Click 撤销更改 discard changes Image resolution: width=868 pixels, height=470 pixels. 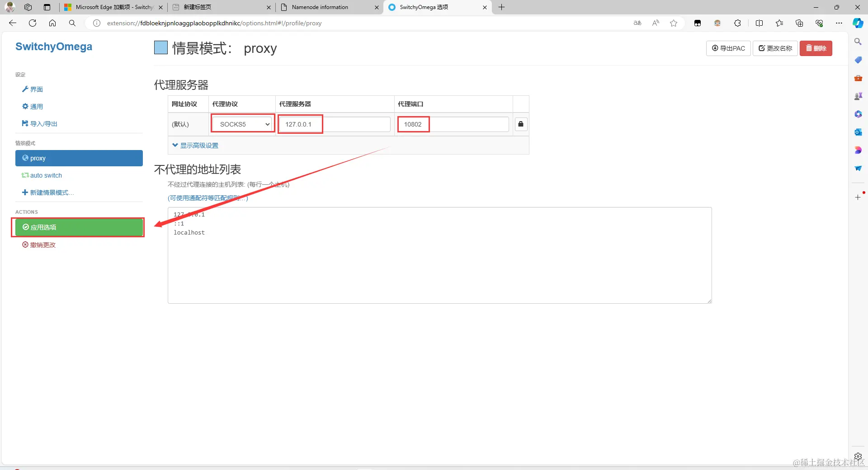point(39,245)
